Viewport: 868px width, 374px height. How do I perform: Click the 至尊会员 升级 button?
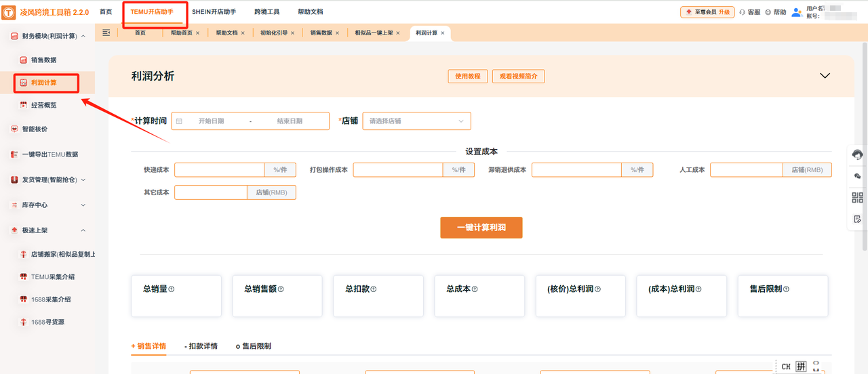707,12
